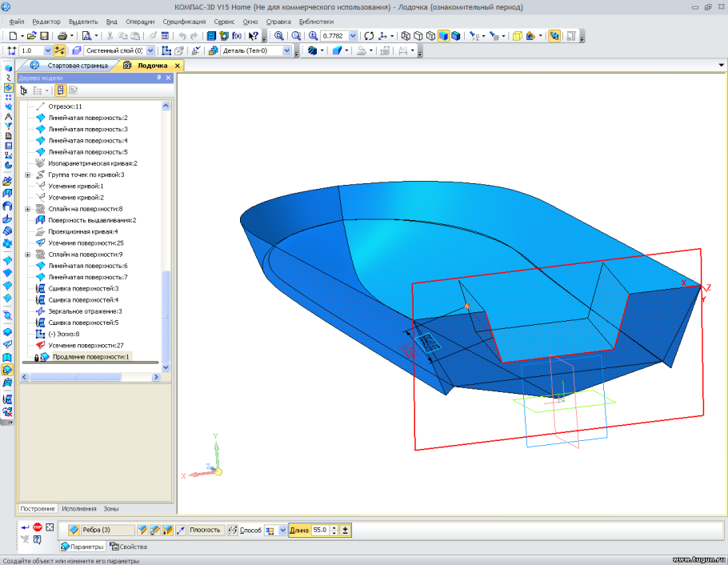Switch to the Стартовая страница tab
Viewport: 728px width, 565px height.
click(77, 65)
